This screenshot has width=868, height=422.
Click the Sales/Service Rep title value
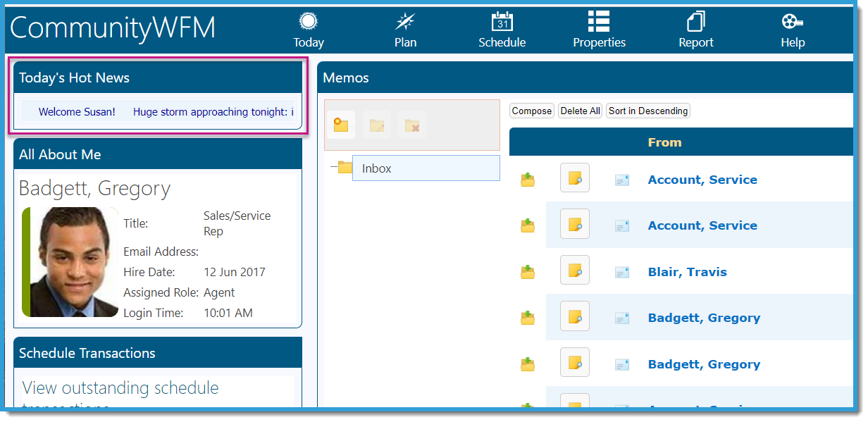click(237, 223)
